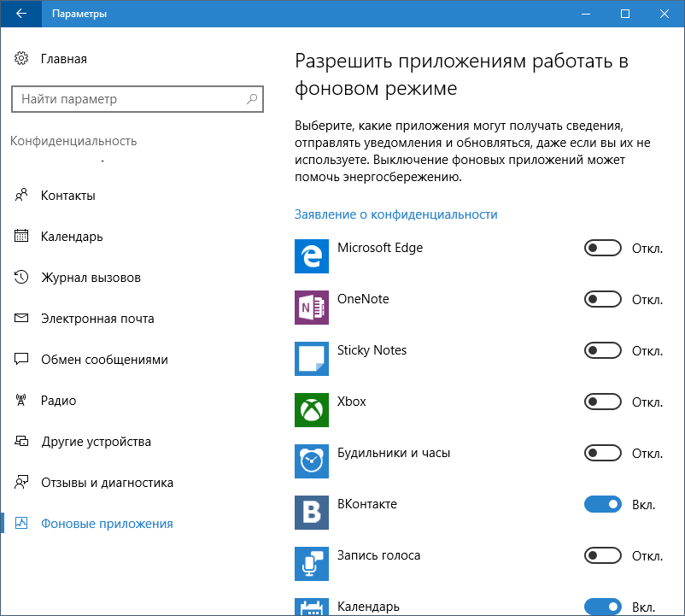Click the Запись голоса microphone icon
Screen dimensions: 685x616
pos(312,564)
